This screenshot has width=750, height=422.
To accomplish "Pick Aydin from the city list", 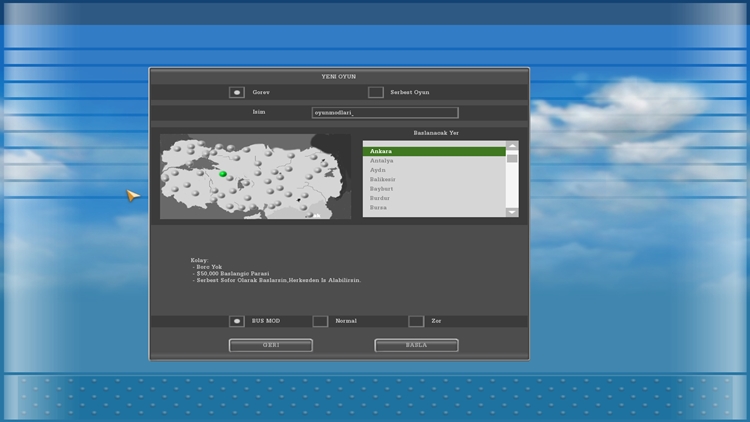I will (x=434, y=170).
